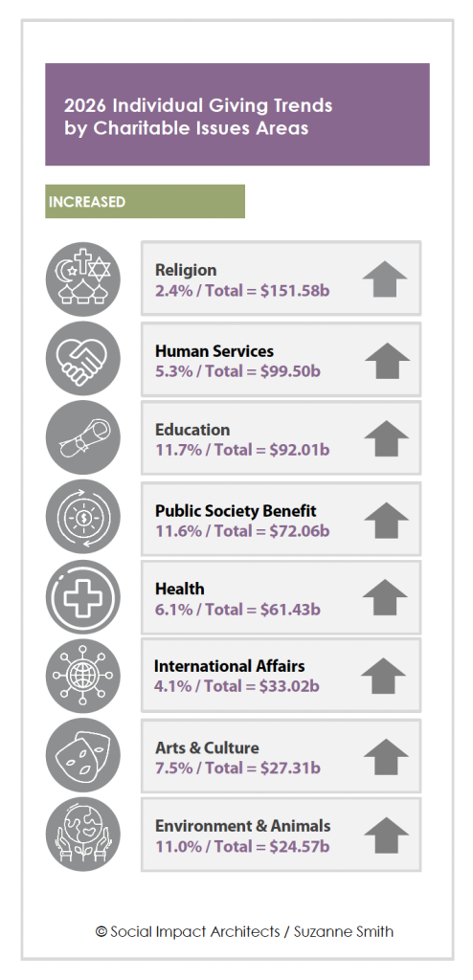Select the up arrow next to Education

[386, 438]
